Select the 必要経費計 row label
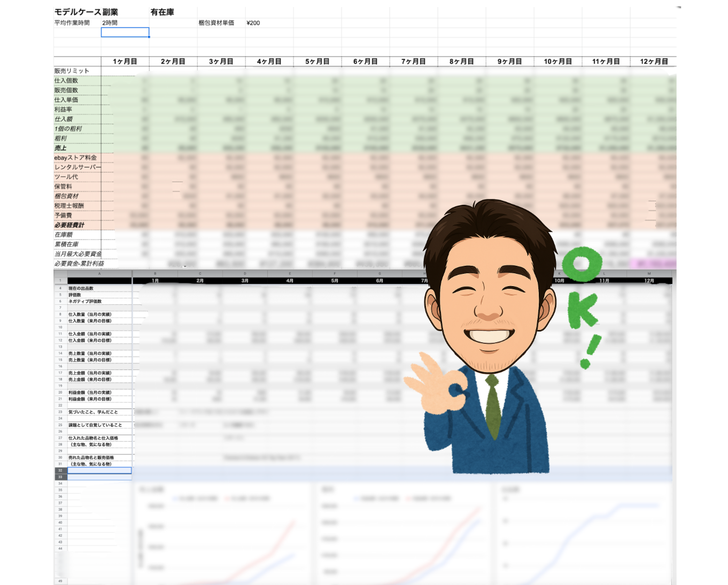The image size is (728, 585). click(69, 225)
